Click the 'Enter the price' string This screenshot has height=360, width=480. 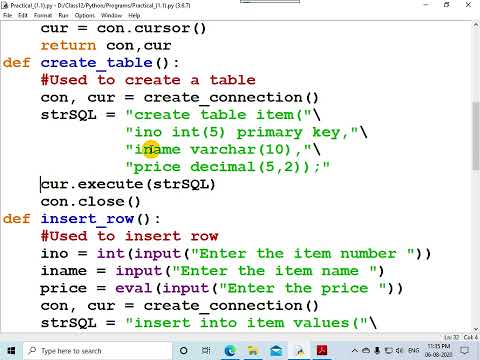point(303,288)
